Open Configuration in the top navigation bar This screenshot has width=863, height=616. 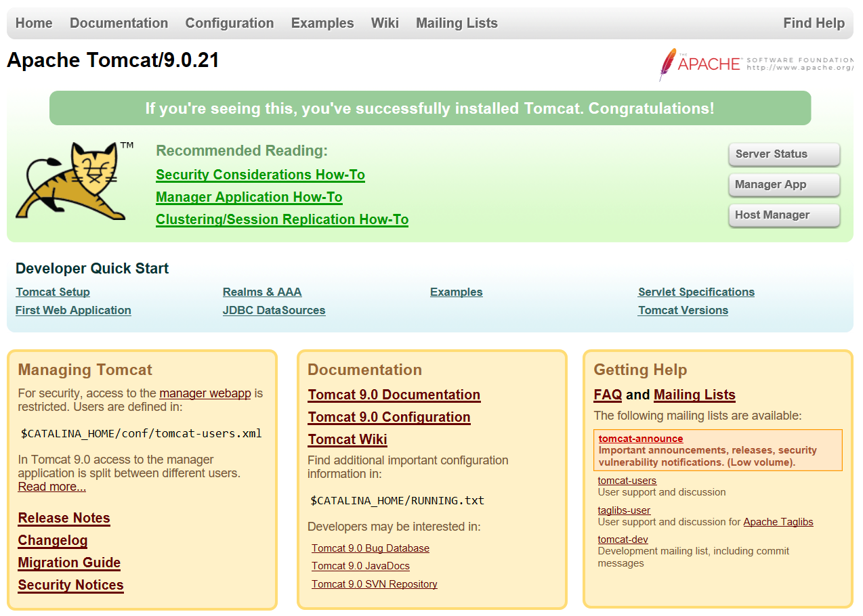230,23
